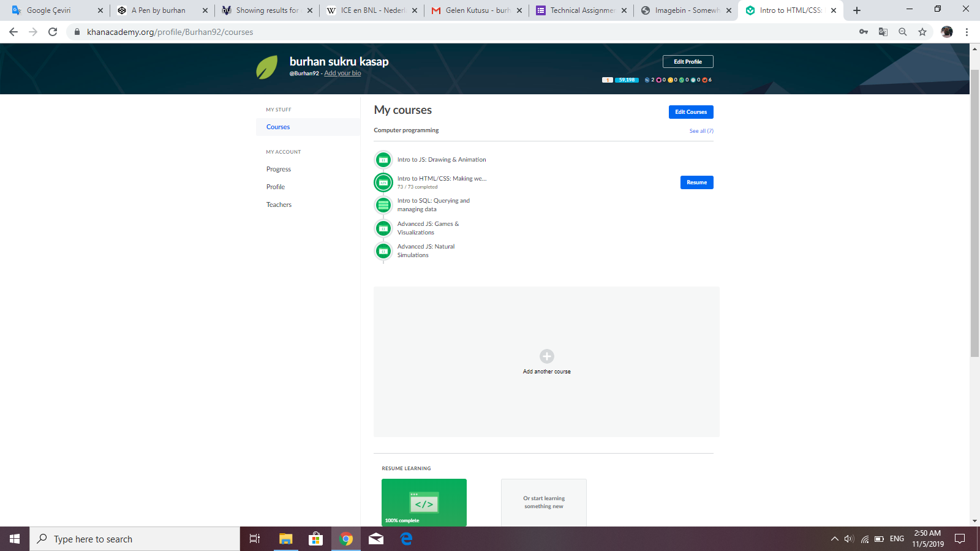Open Chrome zoom magnifier icon
The height and width of the screenshot is (551, 980).
tap(903, 32)
